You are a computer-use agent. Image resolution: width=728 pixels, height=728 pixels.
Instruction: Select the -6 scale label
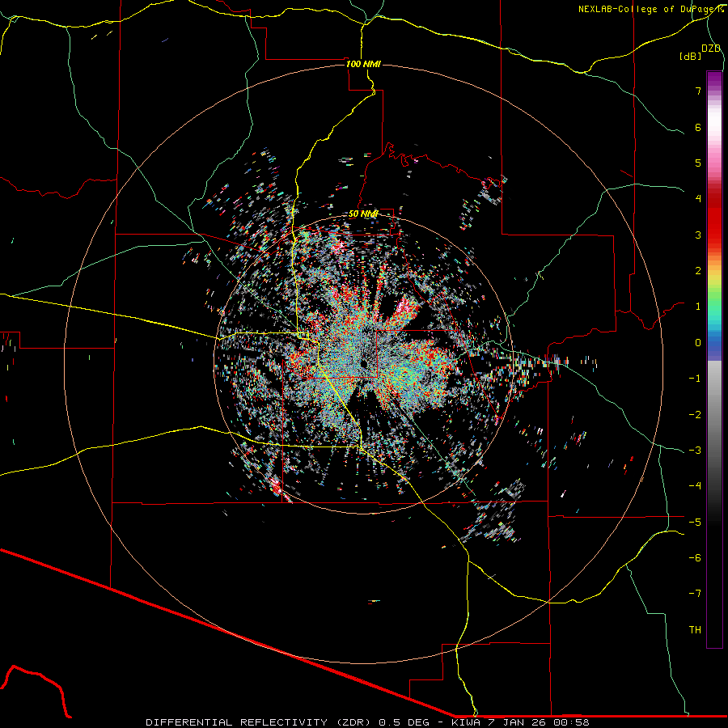(695, 558)
